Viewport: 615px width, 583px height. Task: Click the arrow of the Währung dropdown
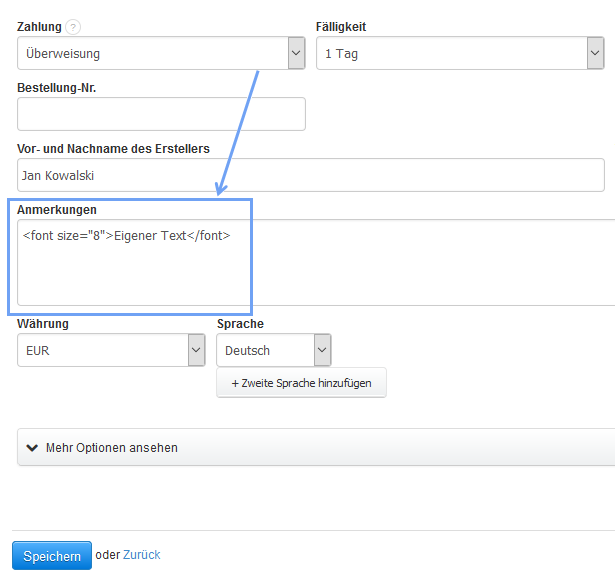[x=196, y=351]
